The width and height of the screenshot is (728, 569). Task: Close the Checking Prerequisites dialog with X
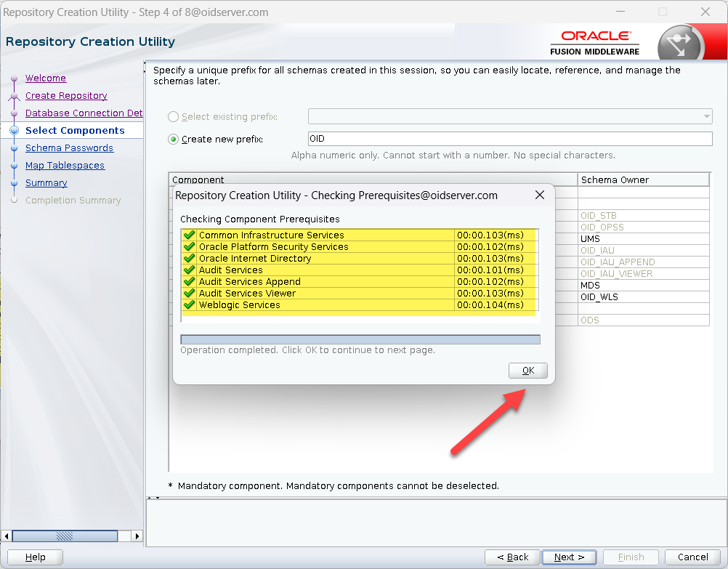[540, 195]
